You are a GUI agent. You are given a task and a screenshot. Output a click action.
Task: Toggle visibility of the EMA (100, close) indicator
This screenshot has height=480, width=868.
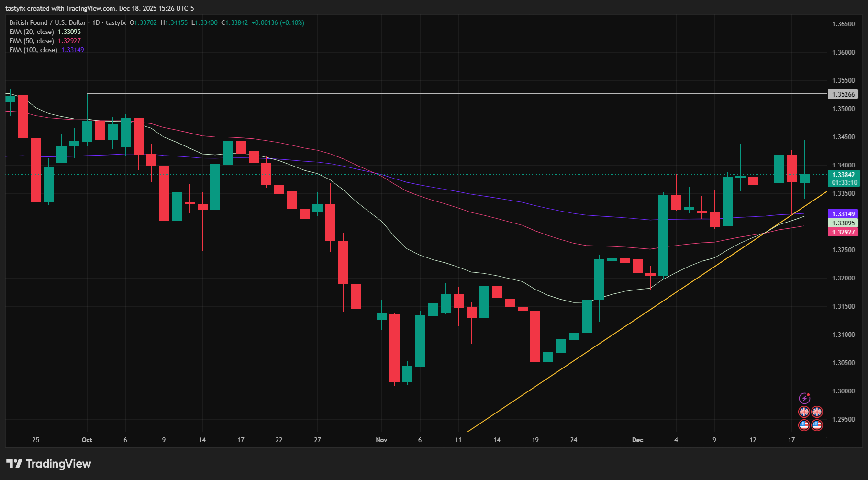pos(33,50)
